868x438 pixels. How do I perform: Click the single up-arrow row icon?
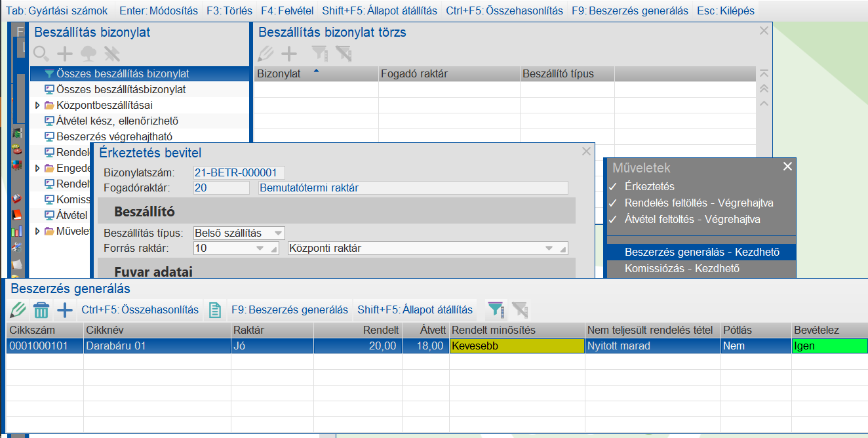click(764, 104)
